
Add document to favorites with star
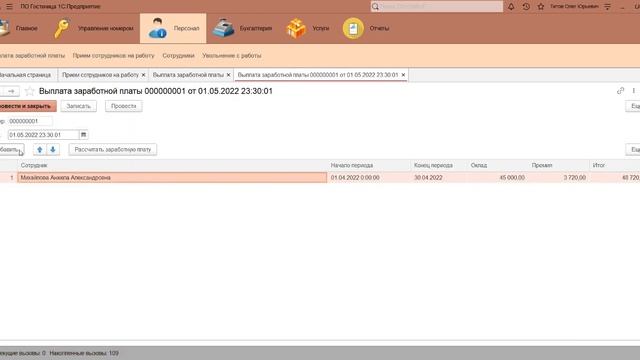29,91
